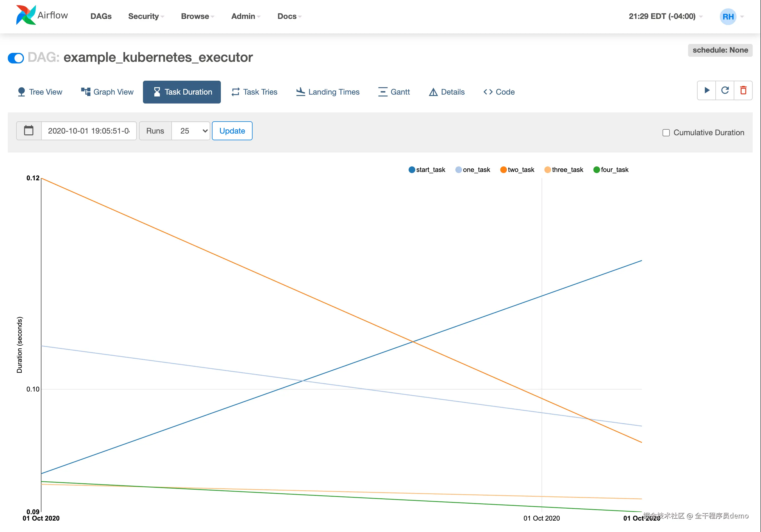
Task: Click the base date input field
Action: click(x=89, y=131)
